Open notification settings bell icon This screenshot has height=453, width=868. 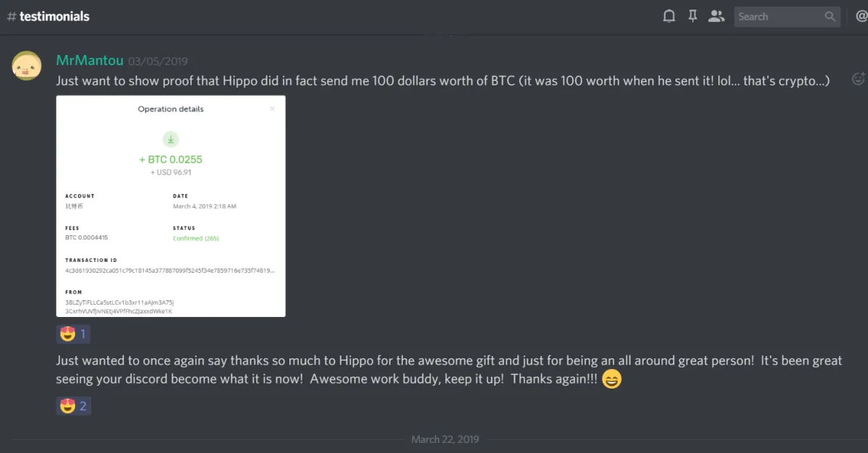click(x=669, y=16)
